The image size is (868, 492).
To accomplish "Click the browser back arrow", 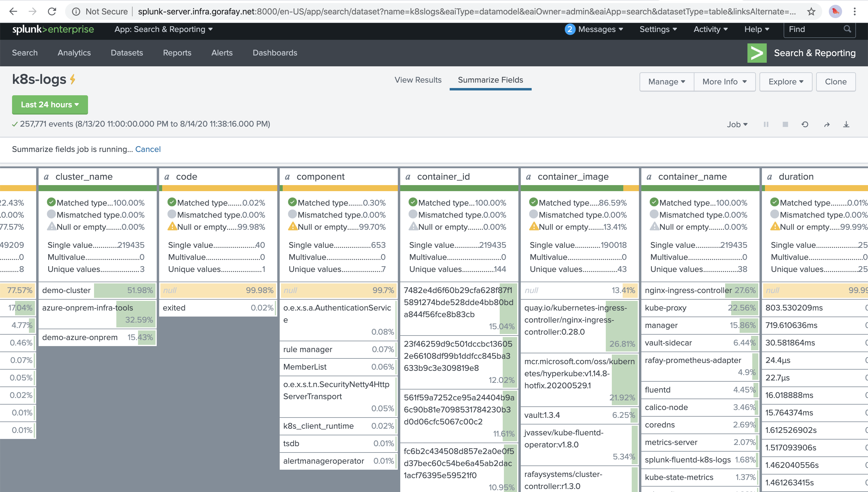I will (13, 11).
